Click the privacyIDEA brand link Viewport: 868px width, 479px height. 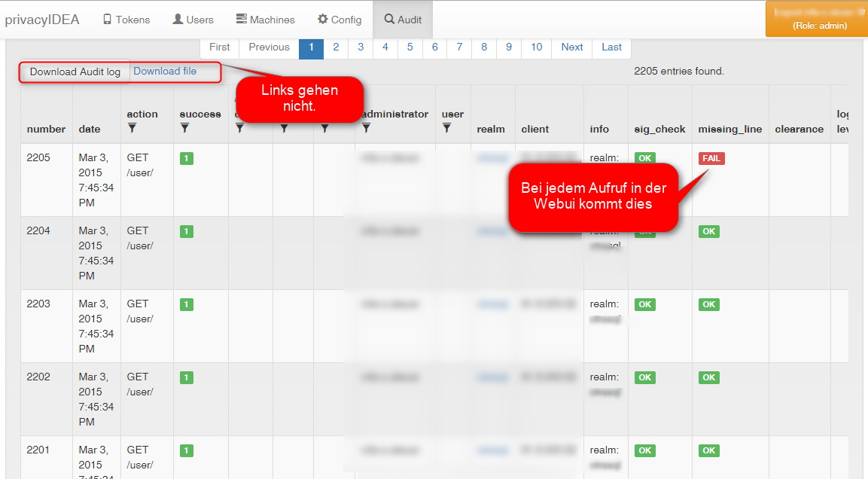(42, 20)
